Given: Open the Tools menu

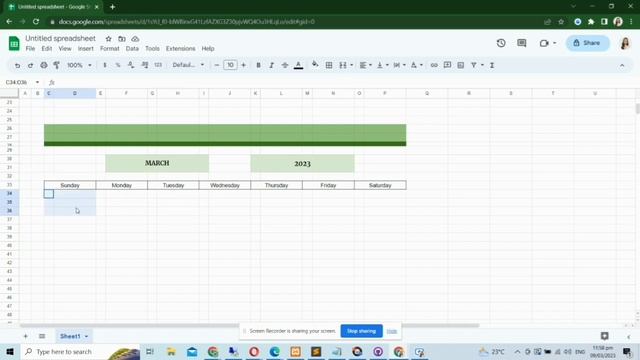Looking at the screenshot, I should pyautogui.click(x=152, y=49).
